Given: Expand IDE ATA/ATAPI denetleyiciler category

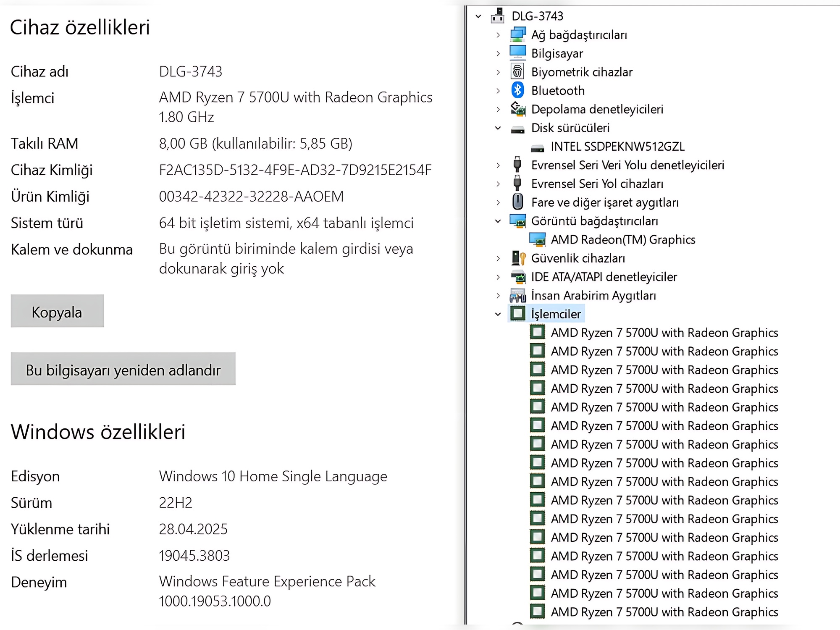Looking at the screenshot, I should point(498,277).
